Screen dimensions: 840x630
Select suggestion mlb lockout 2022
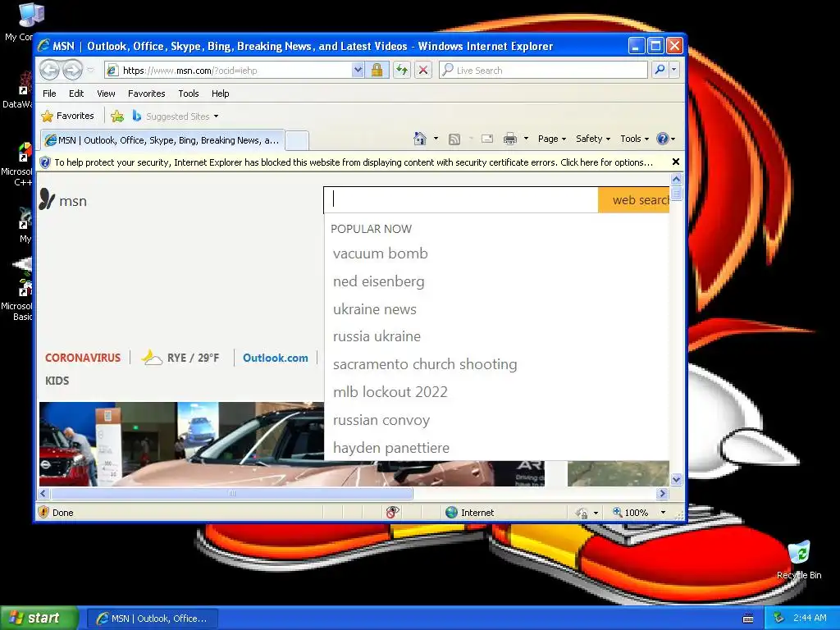coord(390,392)
